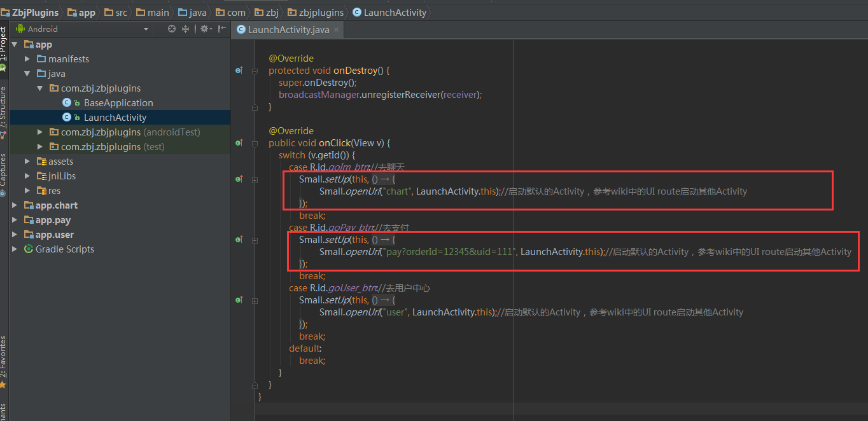Viewport: 868px width, 421px height.
Task: Click the implements gutter icon beside onClick
Action: [239, 143]
